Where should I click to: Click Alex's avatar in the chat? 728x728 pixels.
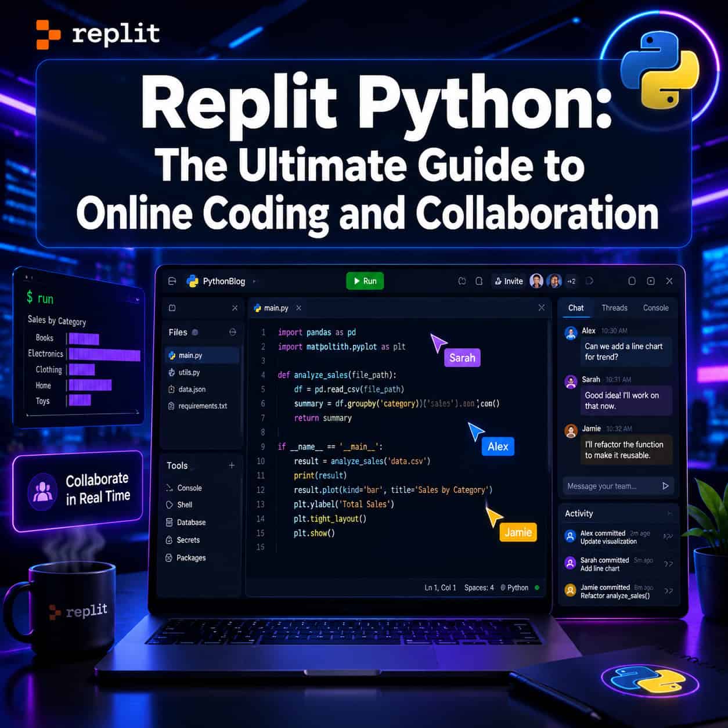click(x=570, y=332)
